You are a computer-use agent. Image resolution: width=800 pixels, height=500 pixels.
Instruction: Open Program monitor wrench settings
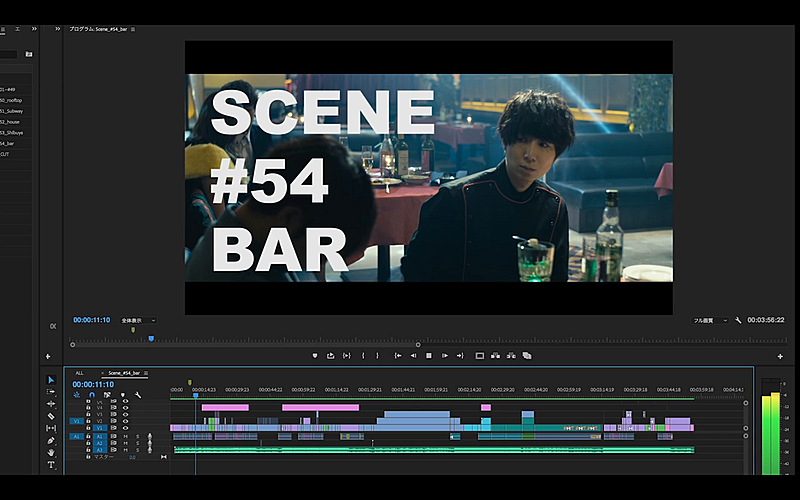pyautogui.click(x=738, y=321)
